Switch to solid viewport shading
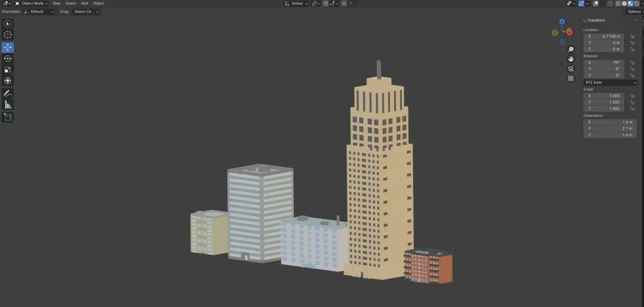The height and width of the screenshot is (307, 644). point(623,3)
